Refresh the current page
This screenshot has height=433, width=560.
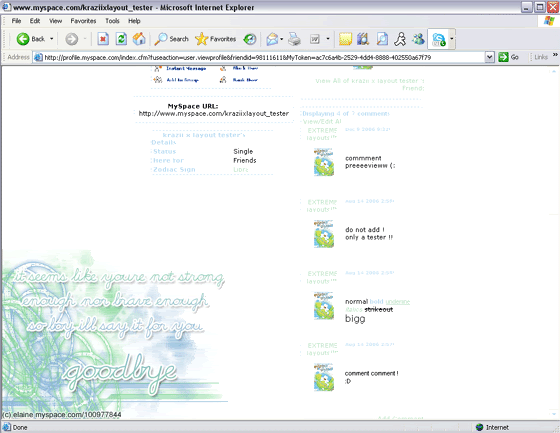[121, 39]
